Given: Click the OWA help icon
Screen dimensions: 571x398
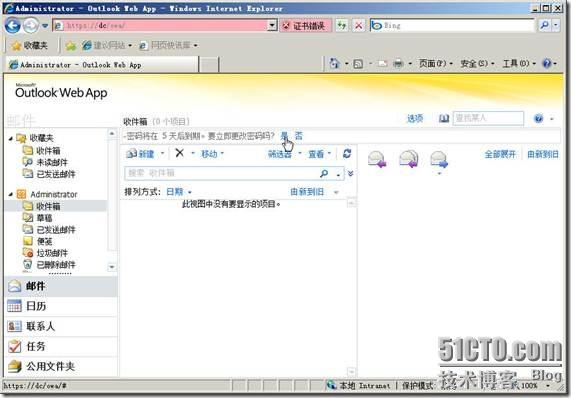Looking at the screenshot, I should [539, 118].
